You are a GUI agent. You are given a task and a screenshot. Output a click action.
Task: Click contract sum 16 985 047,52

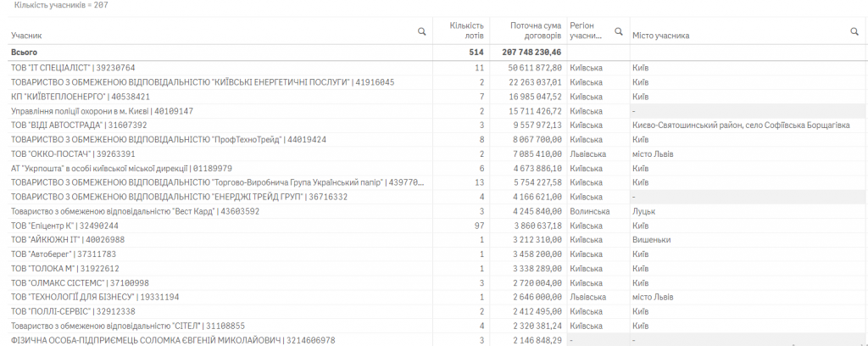click(535, 97)
